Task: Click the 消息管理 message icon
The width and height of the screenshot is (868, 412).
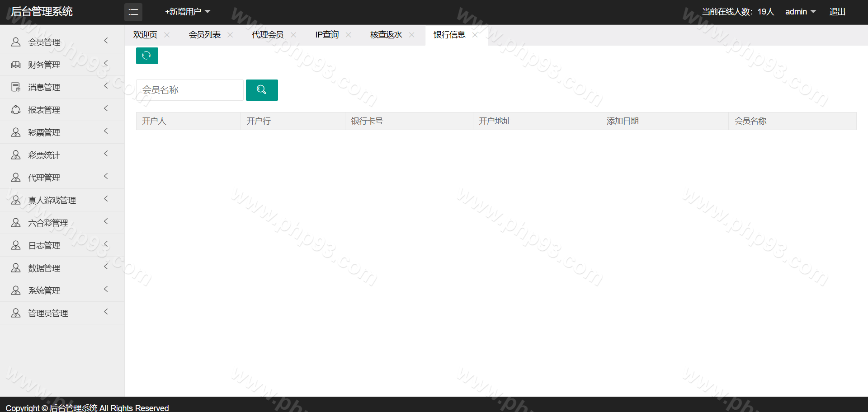Action: click(16, 87)
